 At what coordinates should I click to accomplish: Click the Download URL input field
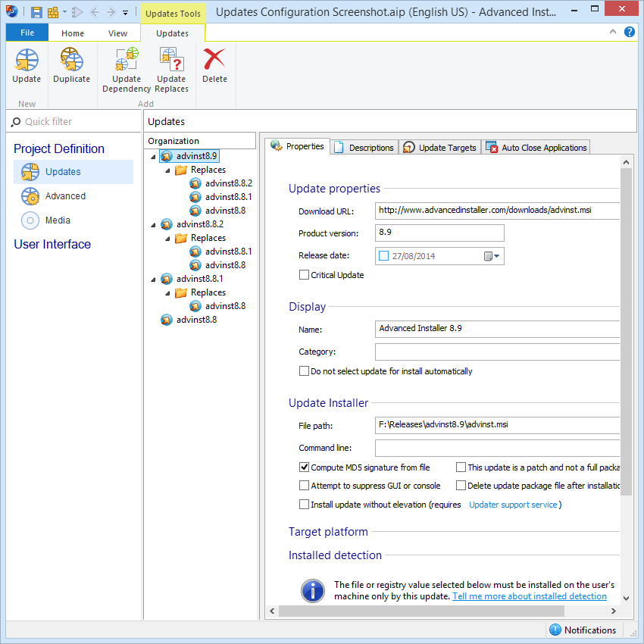coord(497,211)
